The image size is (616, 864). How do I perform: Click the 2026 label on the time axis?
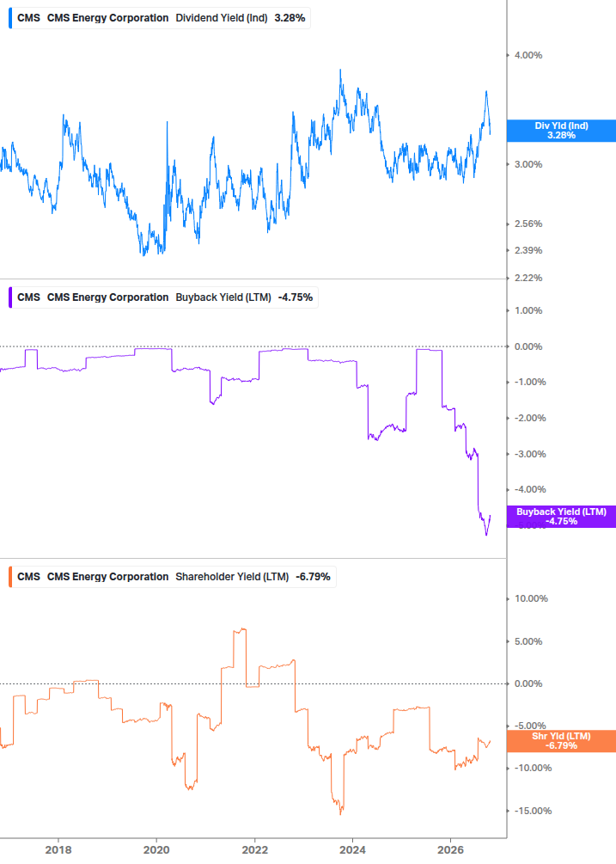[x=450, y=850]
